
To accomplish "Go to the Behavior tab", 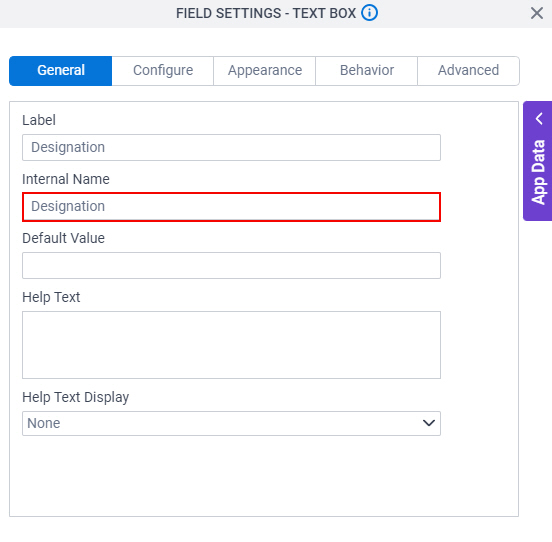I will point(366,71).
